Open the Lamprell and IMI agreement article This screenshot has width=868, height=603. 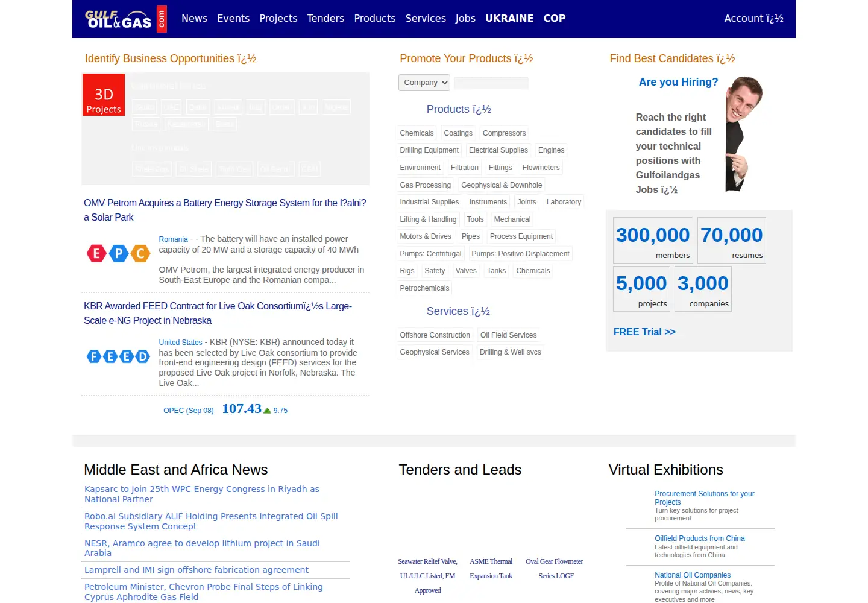point(197,570)
